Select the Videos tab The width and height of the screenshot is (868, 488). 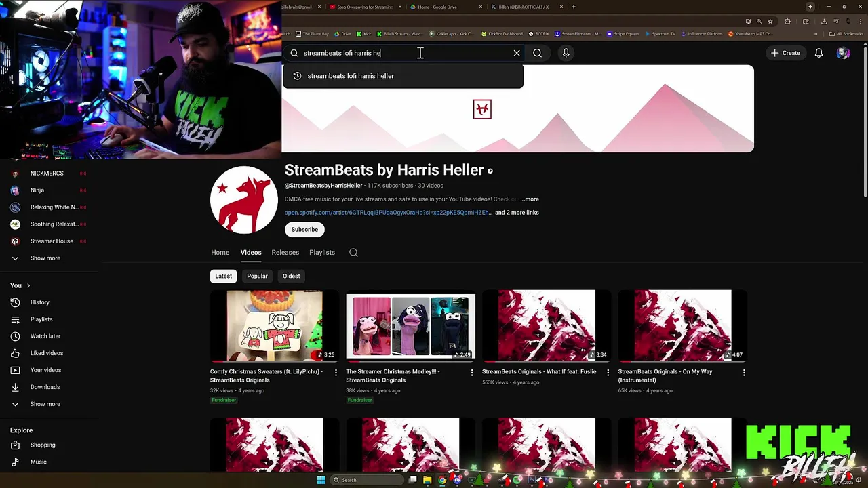coord(251,252)
